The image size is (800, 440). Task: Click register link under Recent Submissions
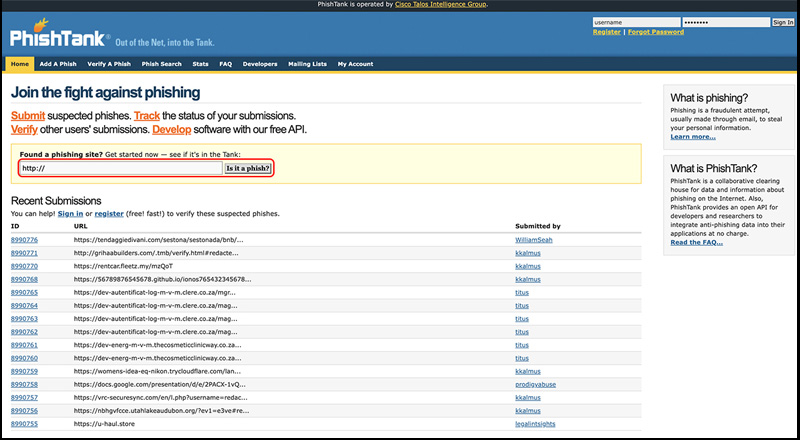click(109, 214)
